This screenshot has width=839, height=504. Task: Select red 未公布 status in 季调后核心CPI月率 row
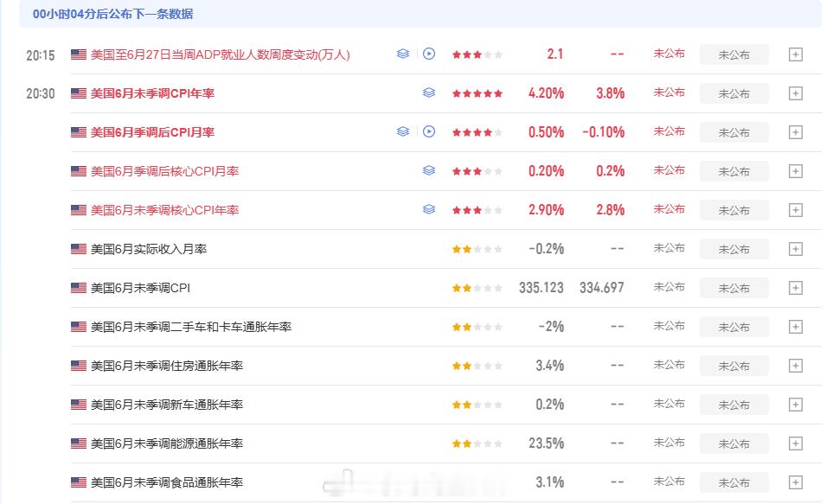pos(669,170)
